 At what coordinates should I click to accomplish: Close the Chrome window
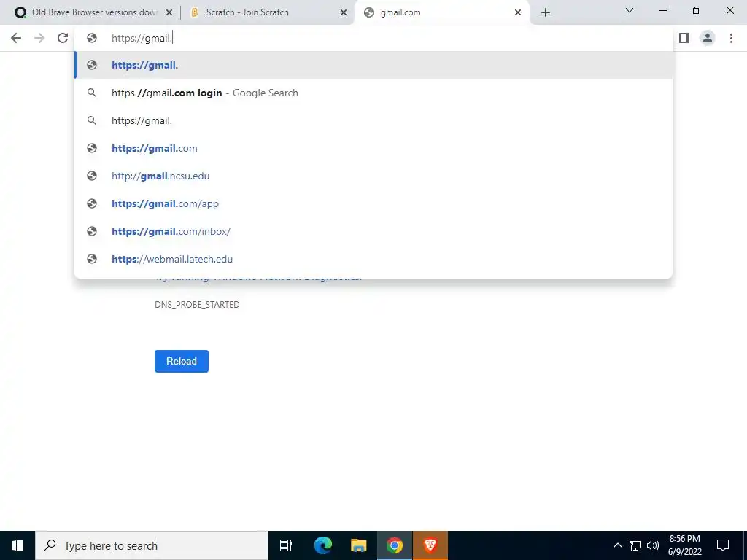pos(729,10)
